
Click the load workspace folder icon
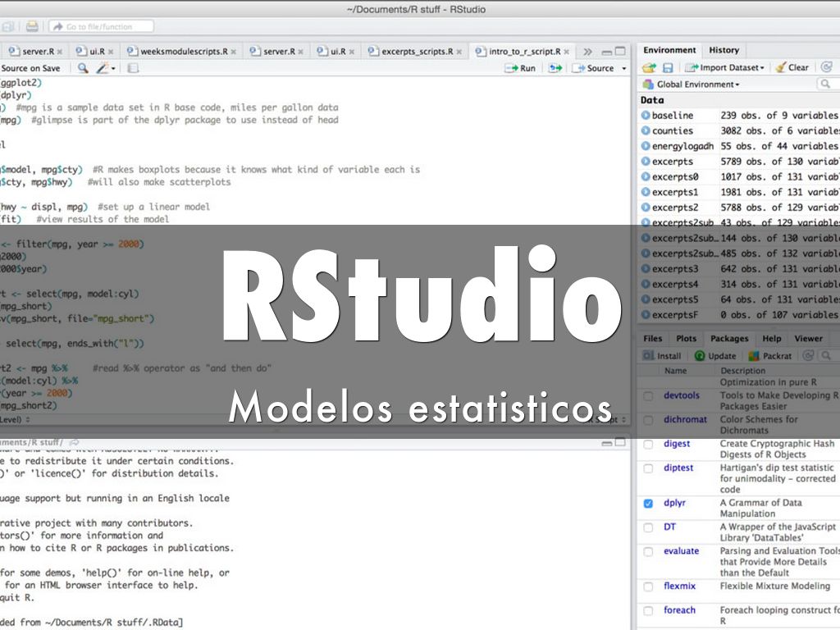pos(649,67)
